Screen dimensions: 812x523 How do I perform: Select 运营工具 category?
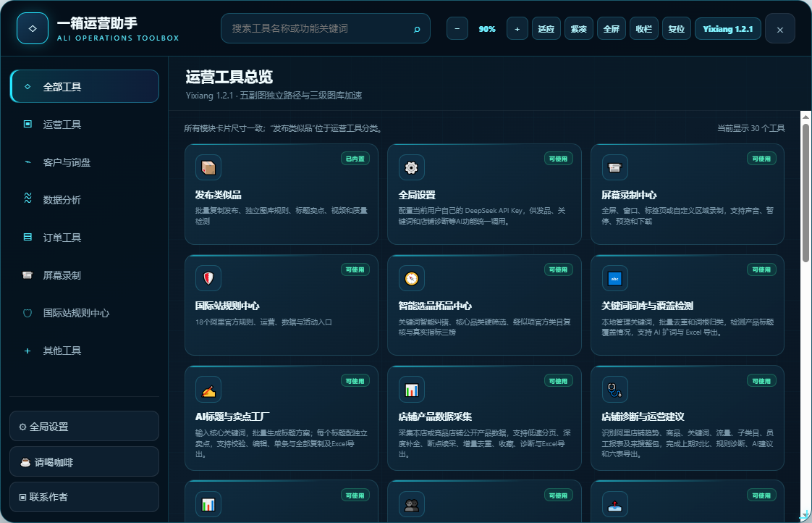tap(85, 124)
